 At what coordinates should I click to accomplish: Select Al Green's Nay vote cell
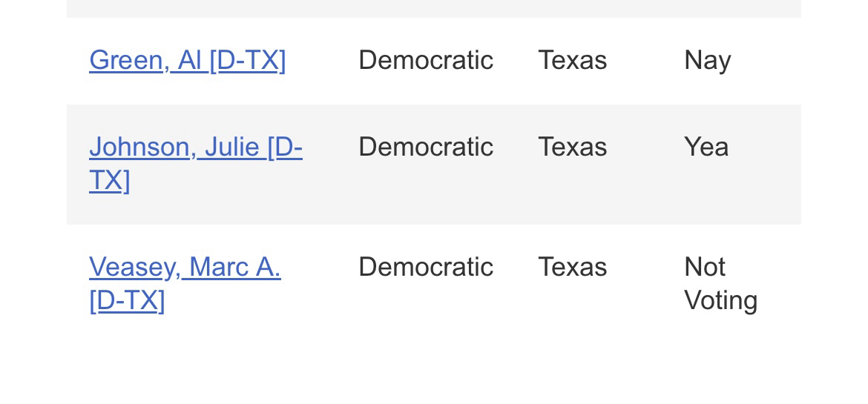pos(707,60)
